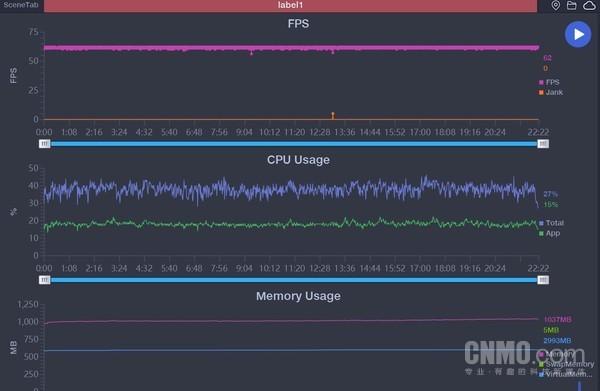Select the label1 red header bar
This screenshot has width=600, height=391.
click(x=290, y=5)
